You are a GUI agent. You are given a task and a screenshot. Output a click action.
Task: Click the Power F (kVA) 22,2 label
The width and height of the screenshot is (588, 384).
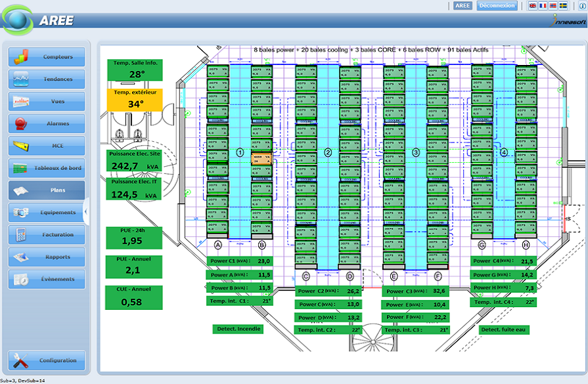point(415,317)
